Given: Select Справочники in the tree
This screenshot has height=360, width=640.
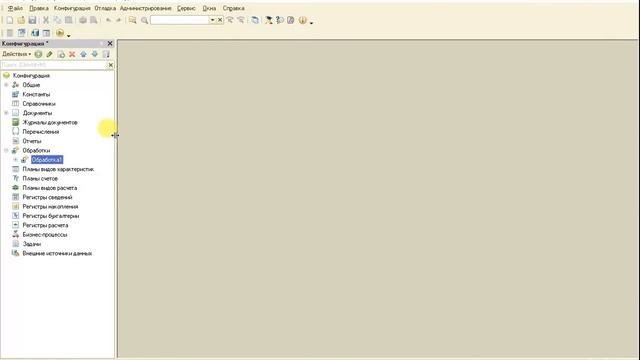Looking at the screenshot, I should click(39, 104).
